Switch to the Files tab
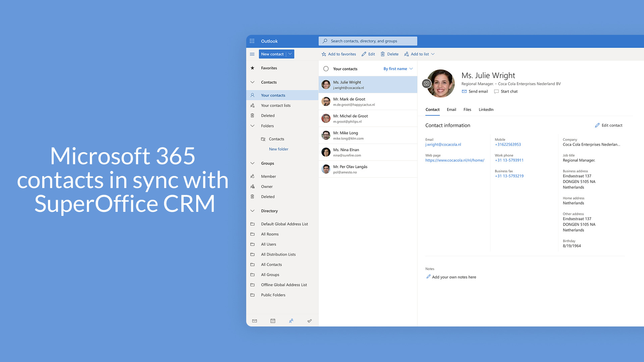 [x=467, y=110]
